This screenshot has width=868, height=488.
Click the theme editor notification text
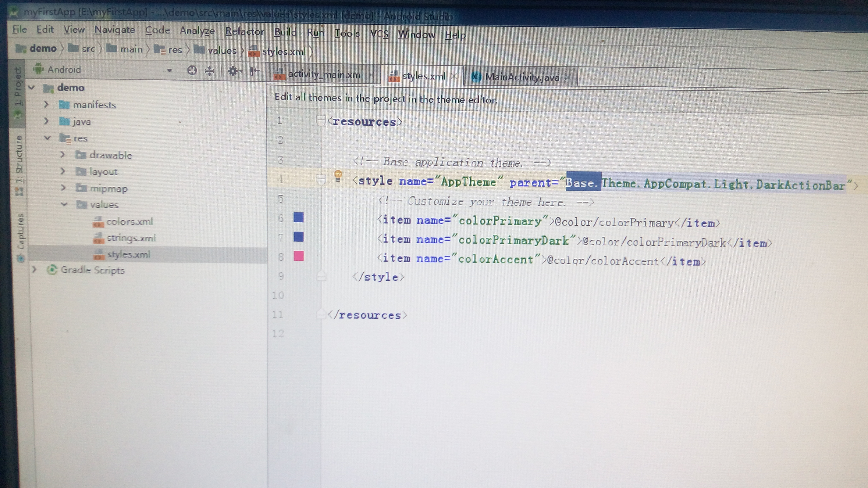click(x=386, y=98)
